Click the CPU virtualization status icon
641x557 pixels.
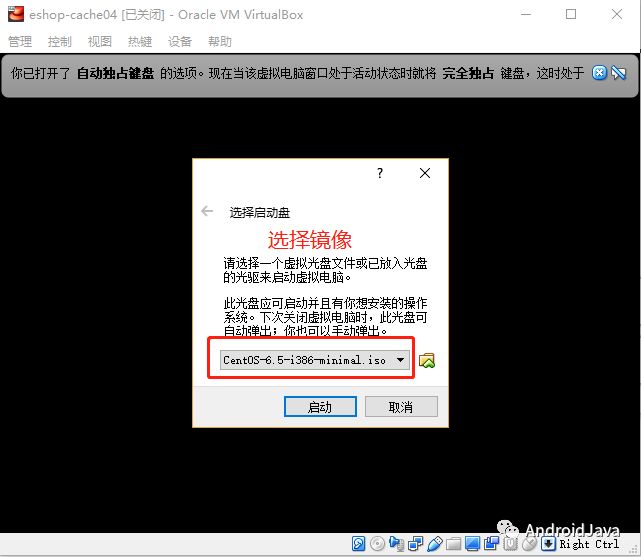point(511,544)
